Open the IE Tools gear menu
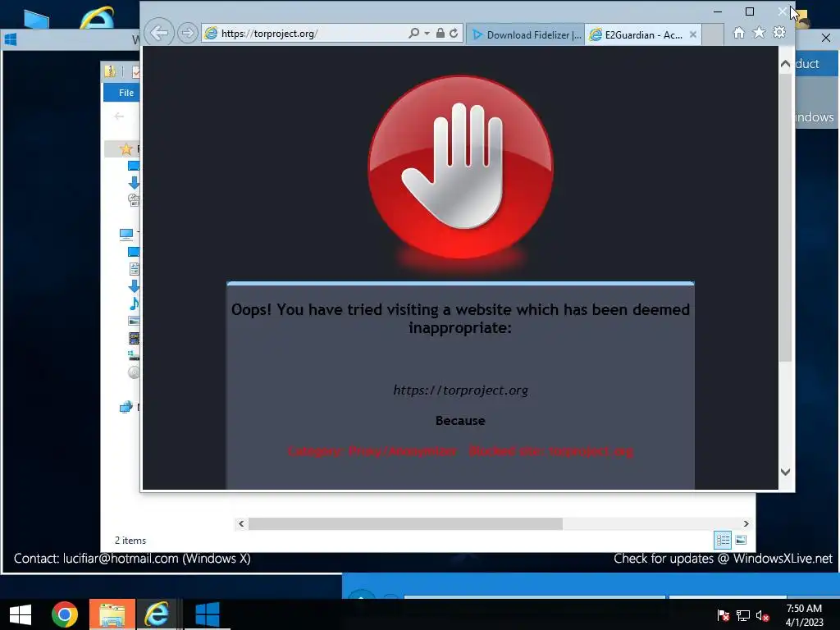Image resolution: width=840 pixels, height=630 pixels. (779, 33)
